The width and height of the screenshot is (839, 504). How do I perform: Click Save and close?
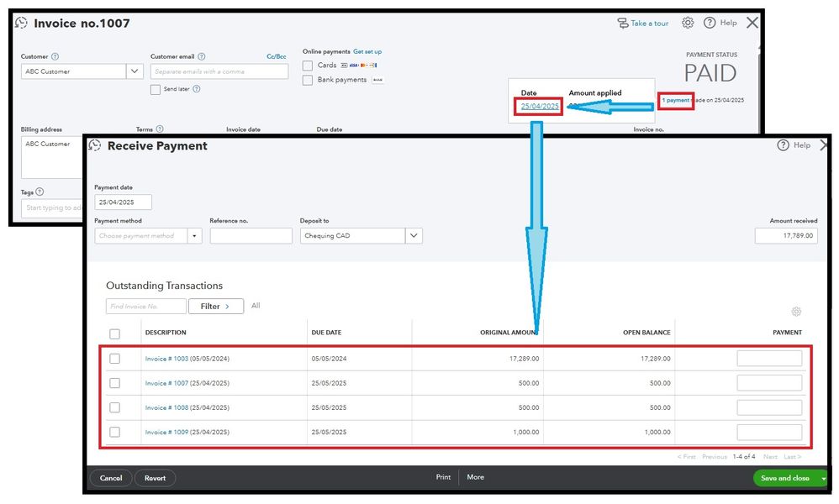click(x=785, y=478)
